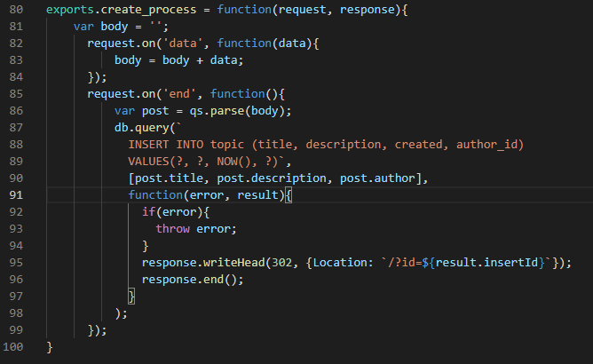Screen dimensions: 593x364
Task: Click line number 80 in the gutter
Action: coord(16,10)
